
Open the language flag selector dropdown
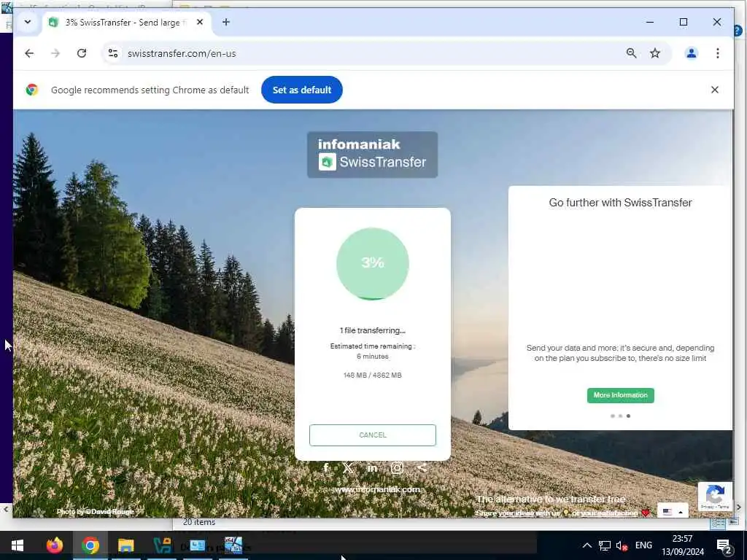coord(673,512)
